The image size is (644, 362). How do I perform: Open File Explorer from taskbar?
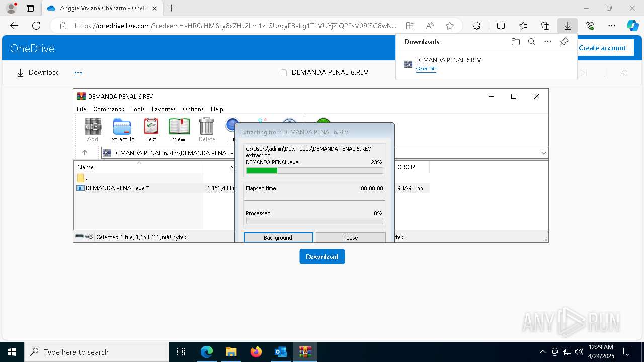pyautogui.click(x=231, y=352)
